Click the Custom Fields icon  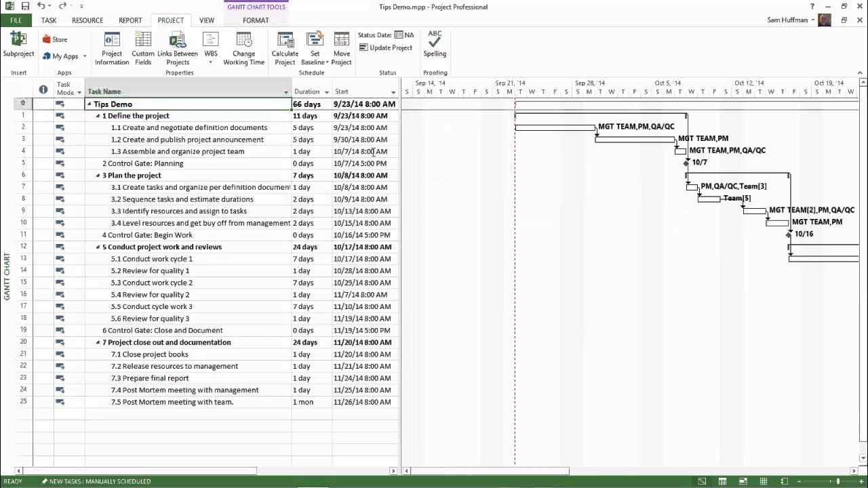click(x=143, y=47)
